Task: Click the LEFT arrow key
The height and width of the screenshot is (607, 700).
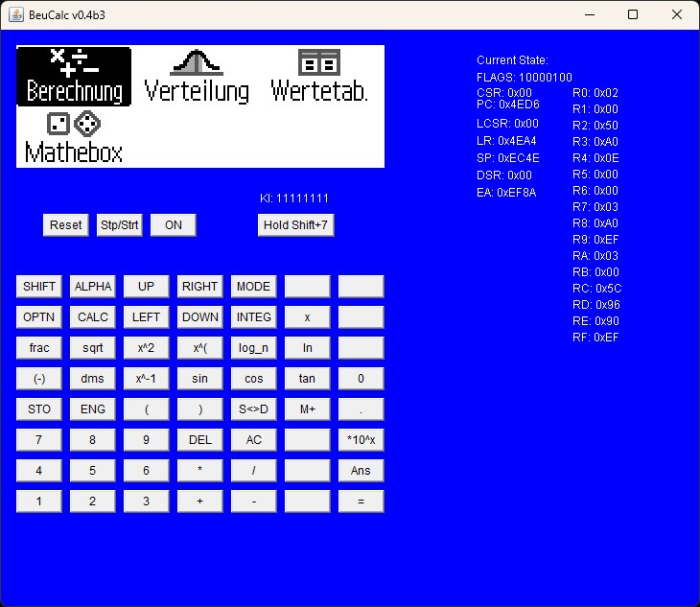Action: click(x=146, y=317)
